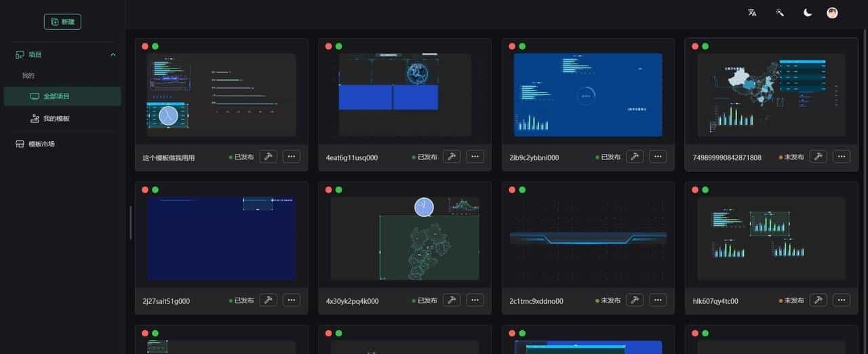Click green dot on 2j27sait51g000 card
Screen dimensions: 868x354
(x=155, y=190)
